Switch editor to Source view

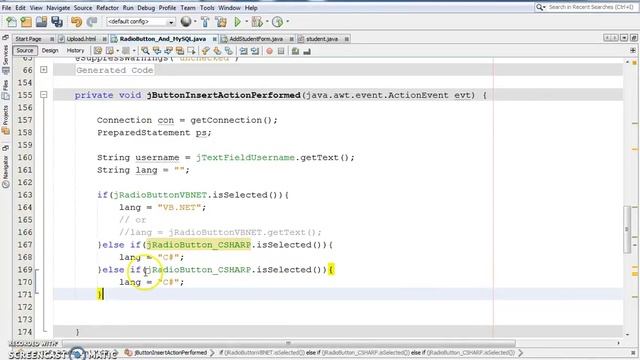pos(24,51)
